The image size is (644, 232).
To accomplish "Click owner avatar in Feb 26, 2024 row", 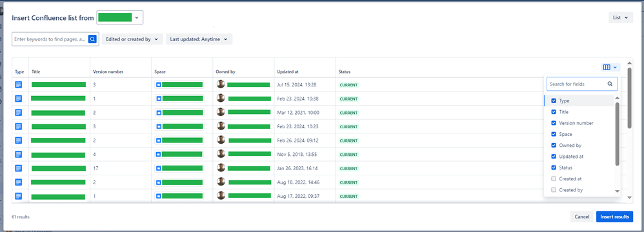I will 221,140.
